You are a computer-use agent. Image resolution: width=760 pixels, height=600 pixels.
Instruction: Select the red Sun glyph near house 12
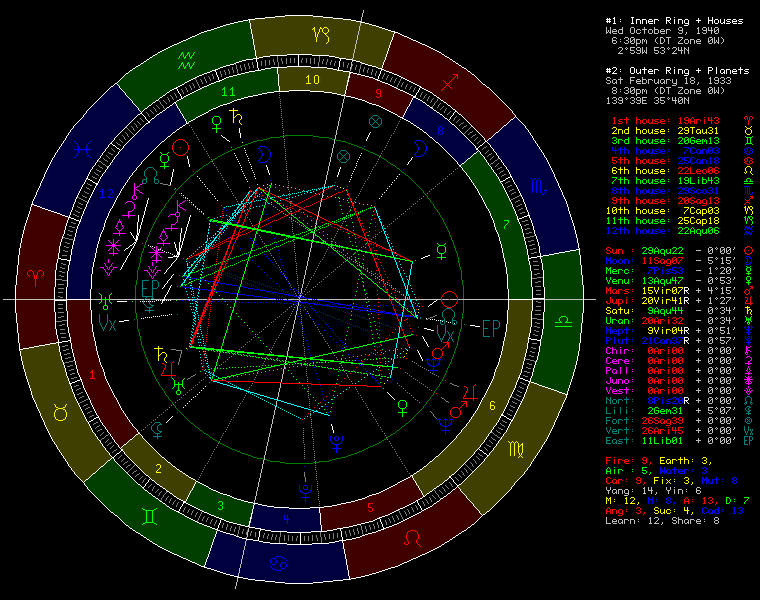[x=180, y=147]
